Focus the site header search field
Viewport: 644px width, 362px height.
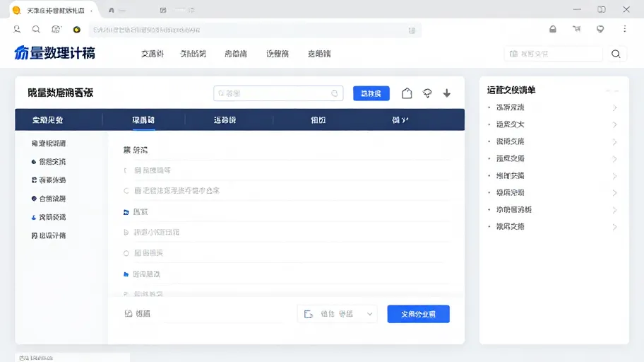(553, 54)
